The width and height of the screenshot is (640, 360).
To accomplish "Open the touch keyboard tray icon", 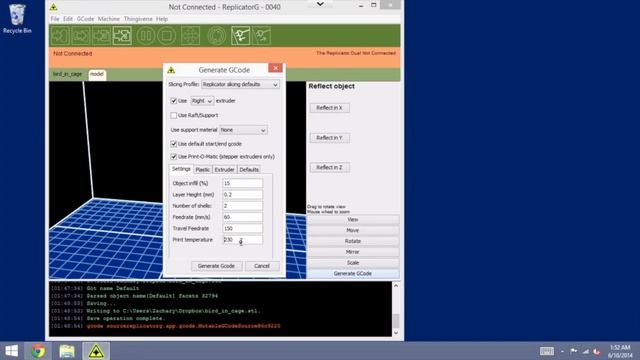I will 547,351.
